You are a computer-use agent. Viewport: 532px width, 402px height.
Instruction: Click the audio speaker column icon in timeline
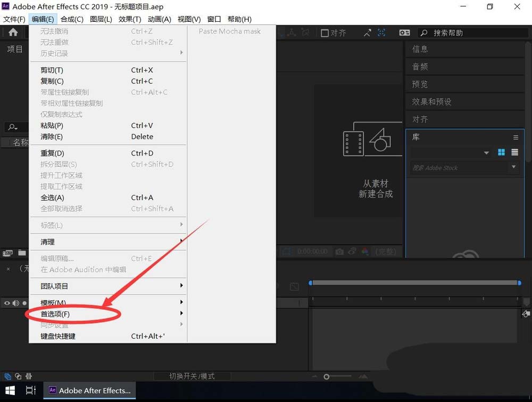tap(15, 303)
